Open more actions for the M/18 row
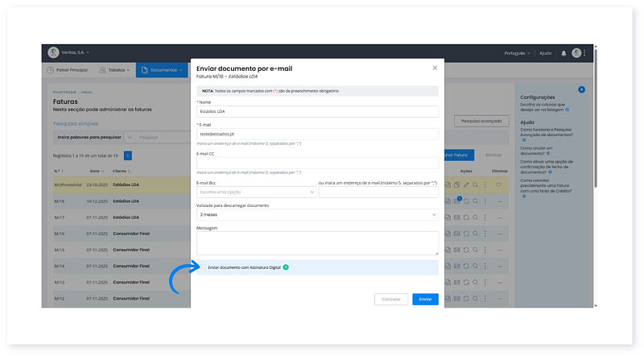Viewport: 644px width, 356px height. click(x=485, y=201)
